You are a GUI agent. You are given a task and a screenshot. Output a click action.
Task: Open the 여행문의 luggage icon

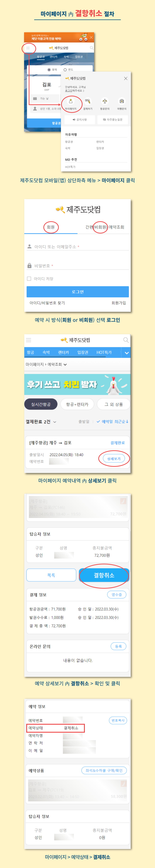point(122,101)
